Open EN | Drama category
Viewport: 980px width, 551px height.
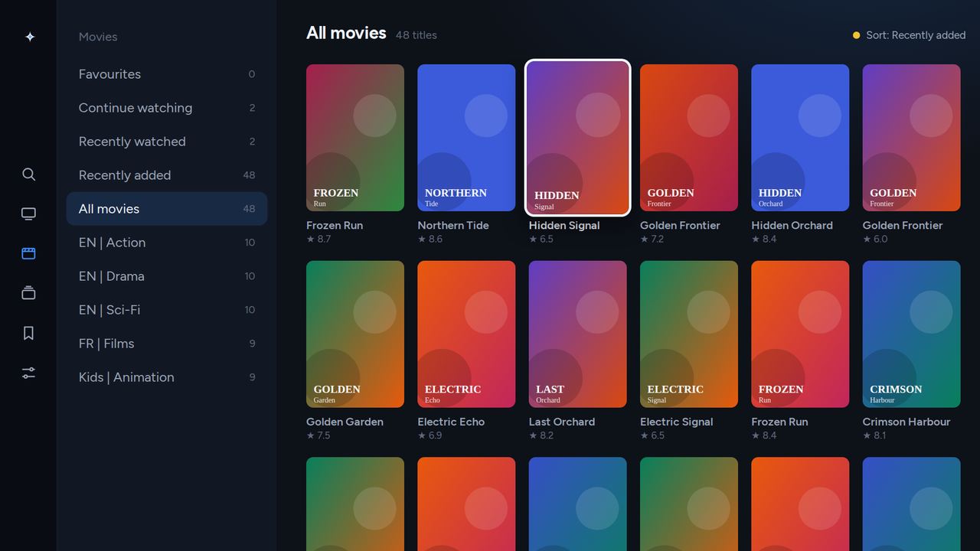(167, 276)
